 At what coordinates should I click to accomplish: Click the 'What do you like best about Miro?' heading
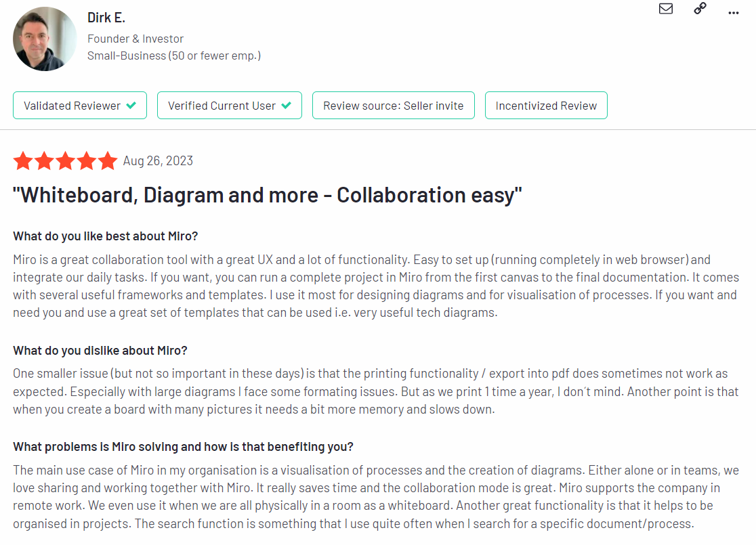coord(106,236)
